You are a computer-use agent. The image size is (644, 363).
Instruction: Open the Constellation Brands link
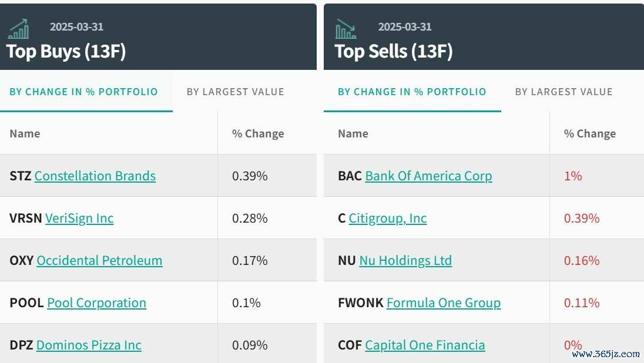(95, 176)
